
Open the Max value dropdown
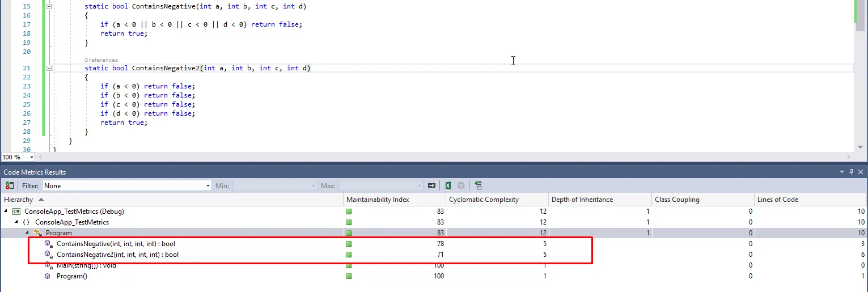(x=420, y=185)
